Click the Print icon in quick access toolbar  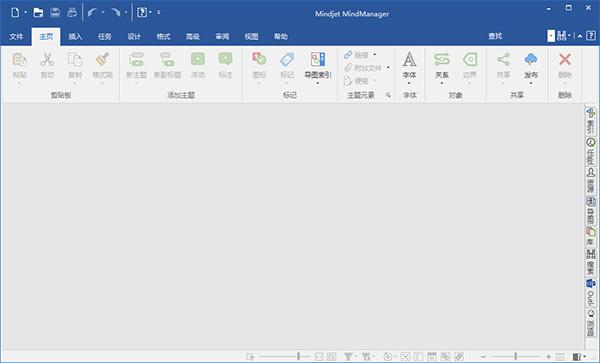[72, 13]
